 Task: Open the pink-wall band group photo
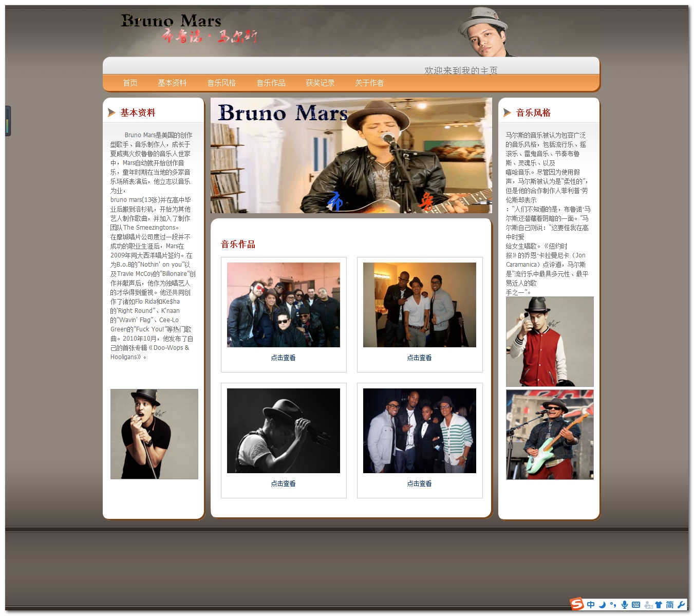[x=284, y=305]
